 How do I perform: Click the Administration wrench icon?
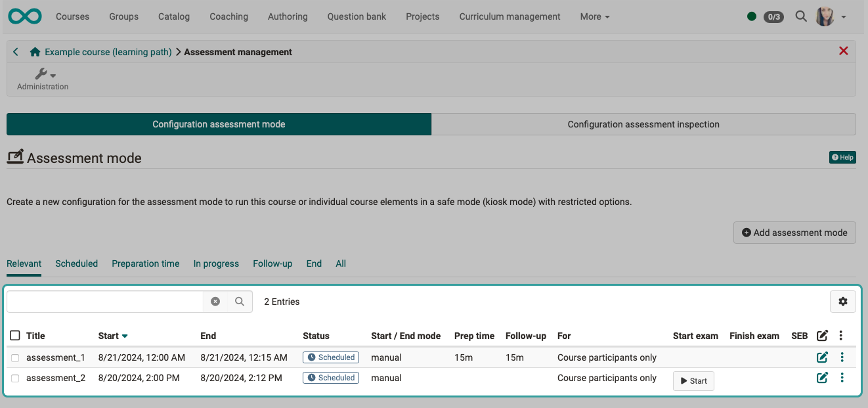tap(40, 74)
